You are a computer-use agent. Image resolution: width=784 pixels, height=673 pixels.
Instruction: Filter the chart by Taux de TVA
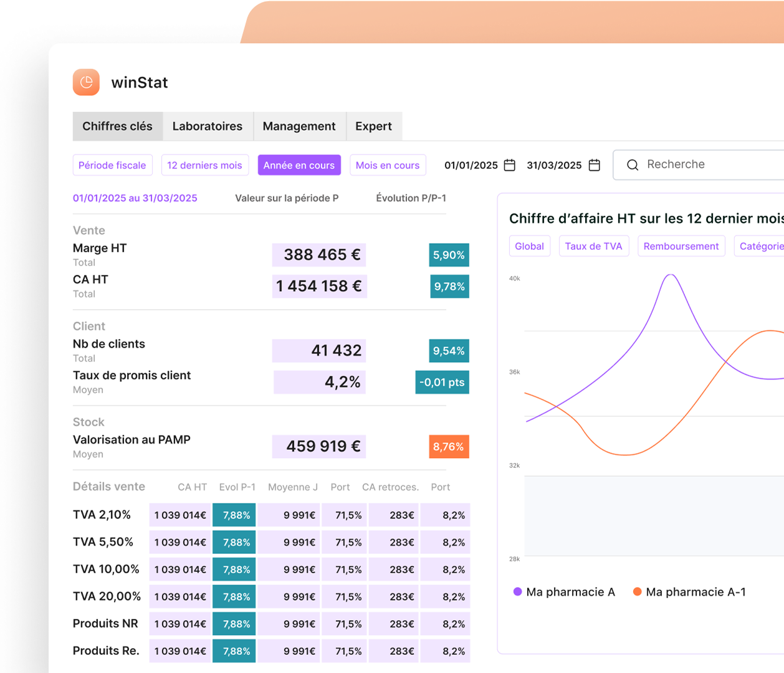[593, 246]
